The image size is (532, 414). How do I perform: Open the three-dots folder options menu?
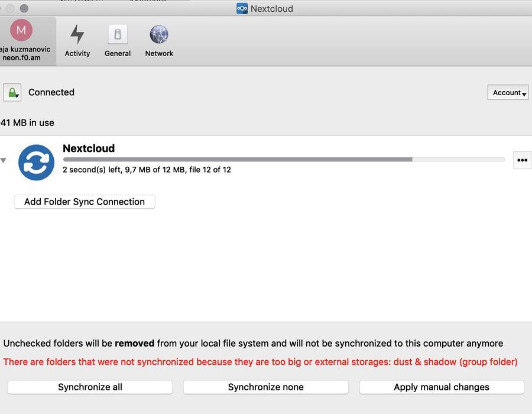[522, 160]
